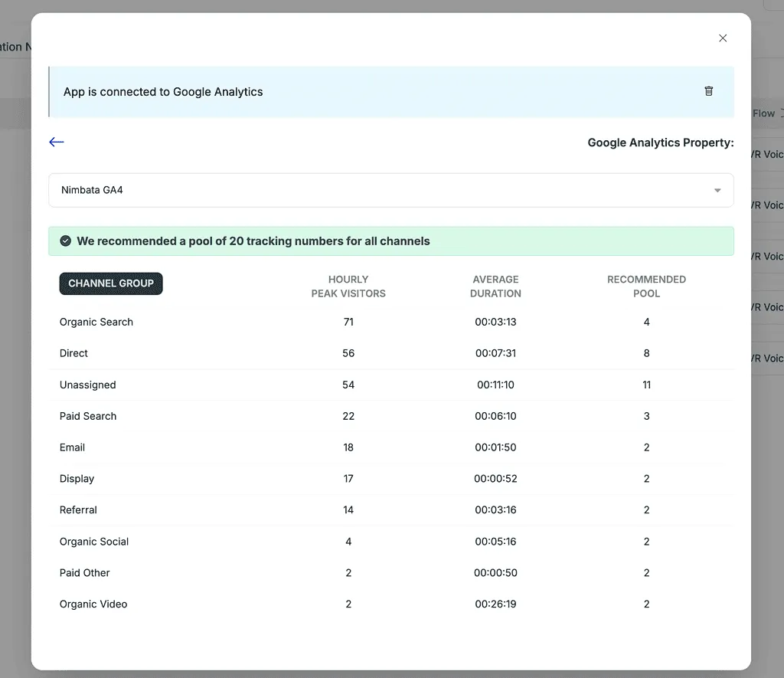Click the AVERAGE DURATION column header
Image resolution: width=784 pixels, height=678 pixels.
[x=495, y=287]
